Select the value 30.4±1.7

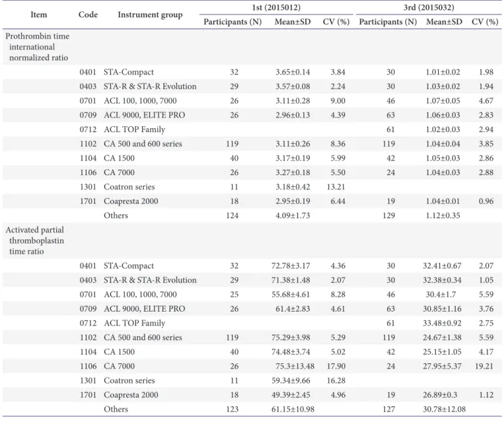pos(441,294)
